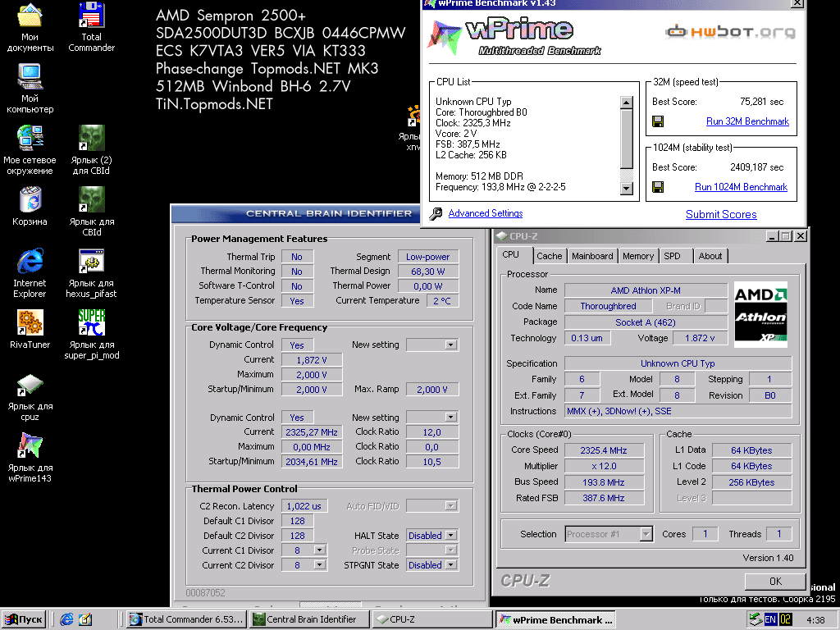
Task: Select the Ярлык для wPrime143 desktop icon
Action: 30,458
